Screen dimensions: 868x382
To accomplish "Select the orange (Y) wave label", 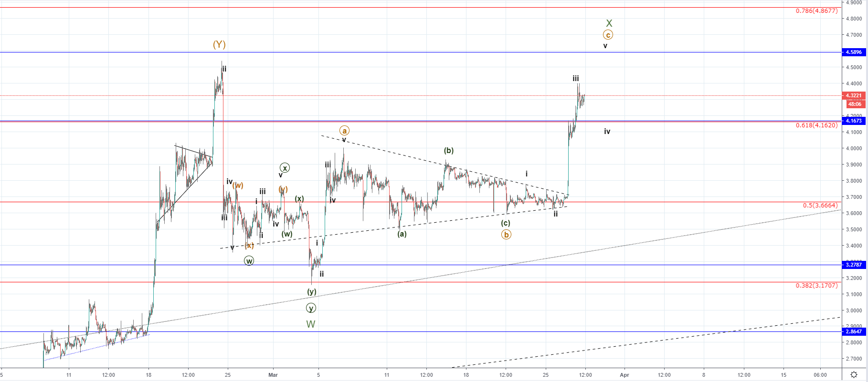I will click(x=219, y=44).
